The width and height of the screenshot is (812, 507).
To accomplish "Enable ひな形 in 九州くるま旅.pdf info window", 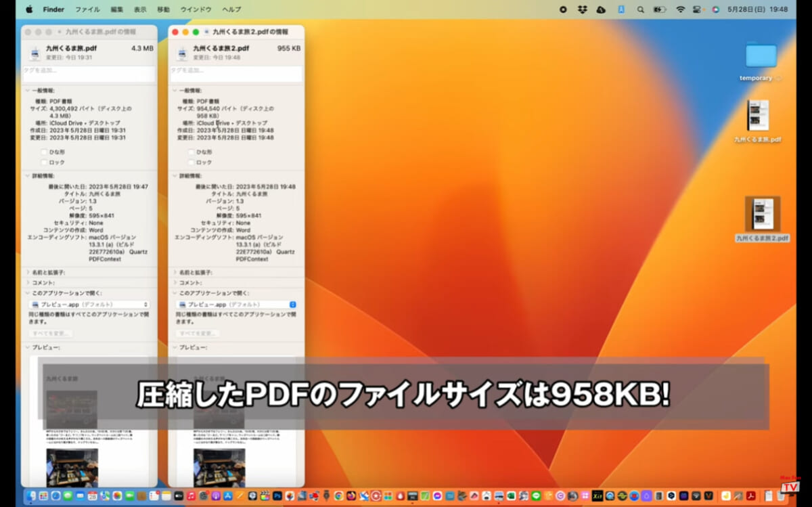I will (x=44, y=152).
